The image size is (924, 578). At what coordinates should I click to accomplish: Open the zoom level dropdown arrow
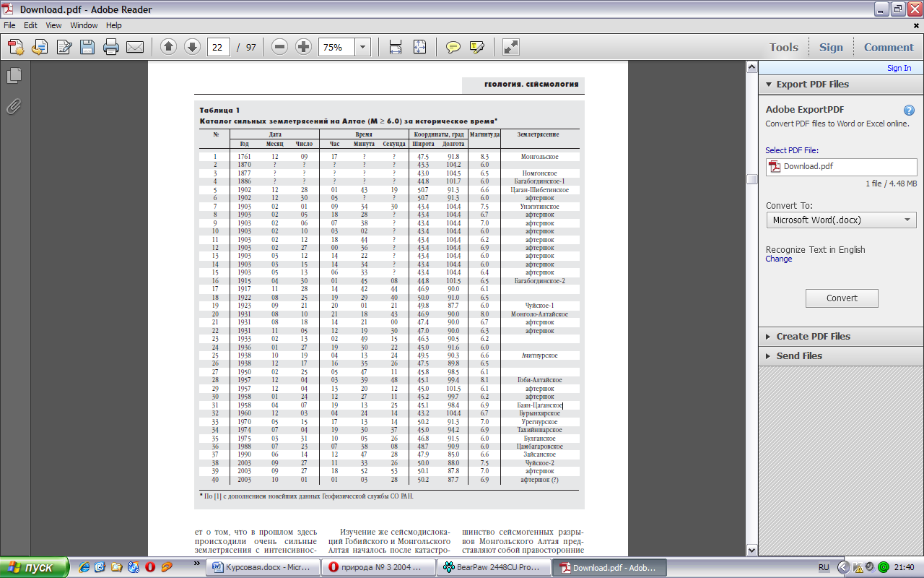[x=362, y=47]
